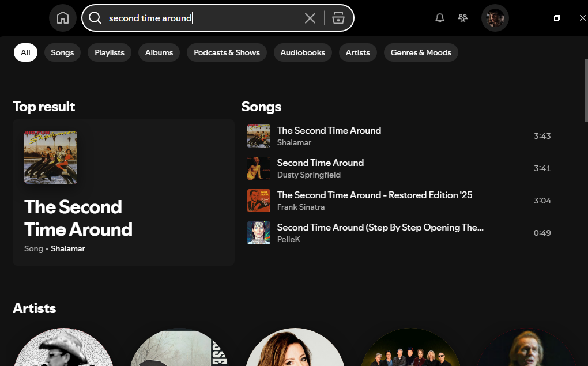588x366 pixels.
Task: Open PelleK artist link
Action: pos(288,239)
